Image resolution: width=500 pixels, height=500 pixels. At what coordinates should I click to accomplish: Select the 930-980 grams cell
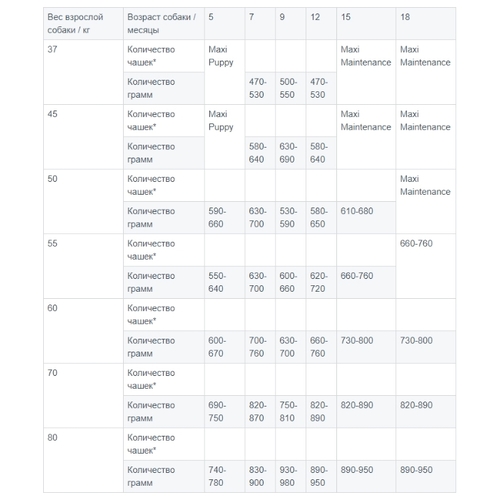coord(291,476)
